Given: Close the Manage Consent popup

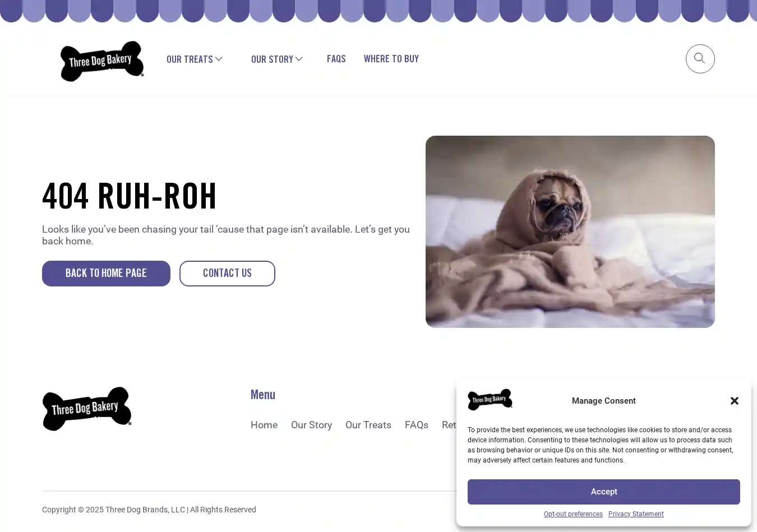Looking at the screenshot, I should pos(735,401).
